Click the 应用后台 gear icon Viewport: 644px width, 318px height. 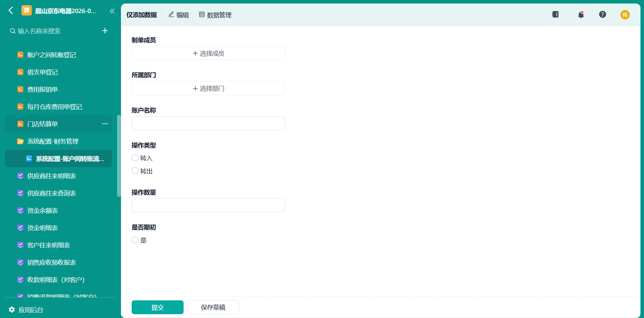(x=12, y=309)
